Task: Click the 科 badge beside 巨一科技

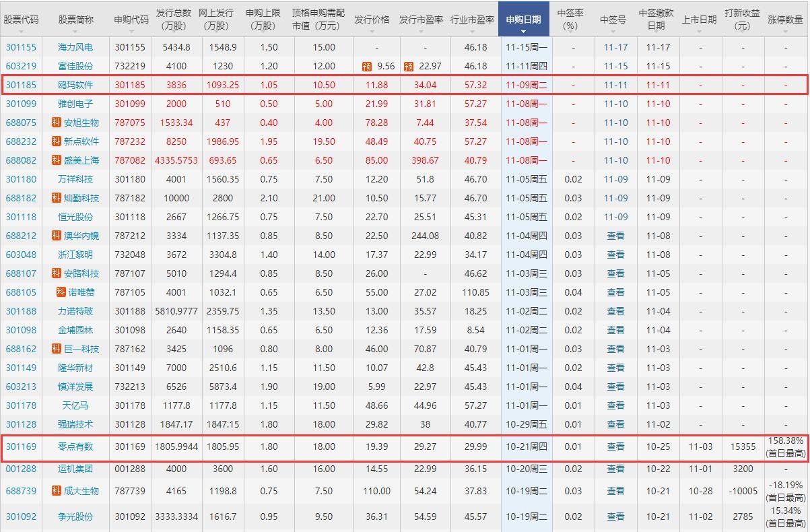Action: point(57,349)
